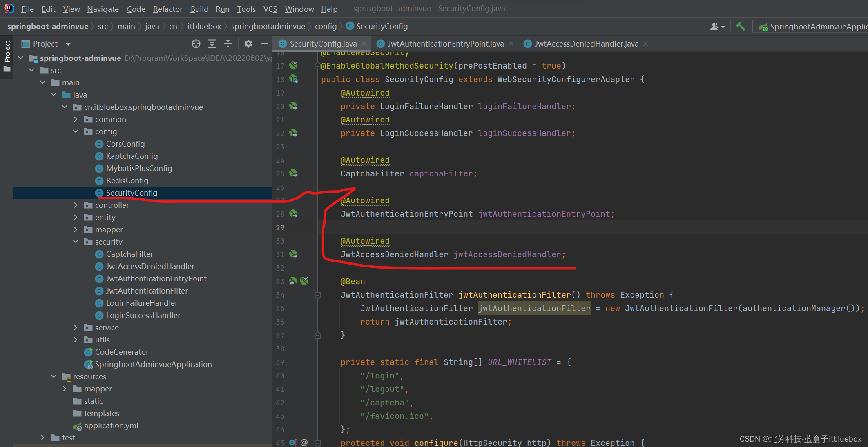
Task: Expand the controller package folder
Action: tap(76, 205)
